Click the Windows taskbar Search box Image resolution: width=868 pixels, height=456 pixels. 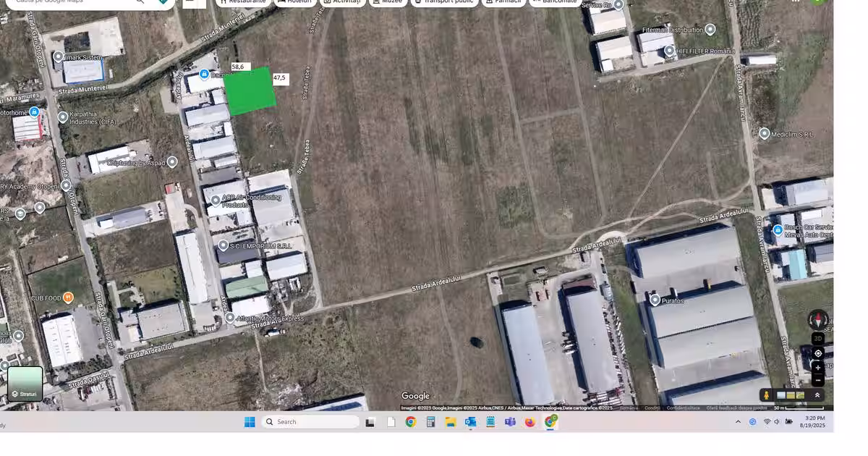coord(310,422)
